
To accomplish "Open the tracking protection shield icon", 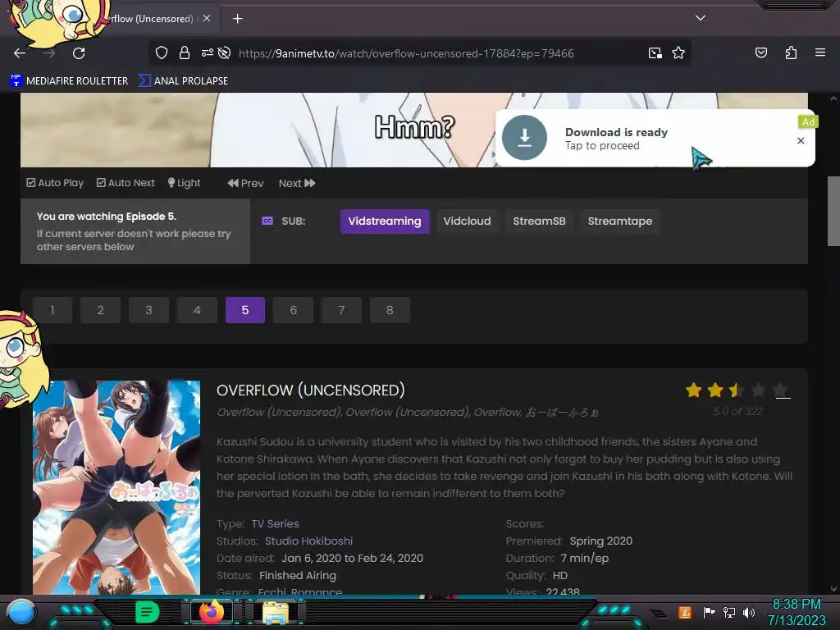I will (162, 53).
